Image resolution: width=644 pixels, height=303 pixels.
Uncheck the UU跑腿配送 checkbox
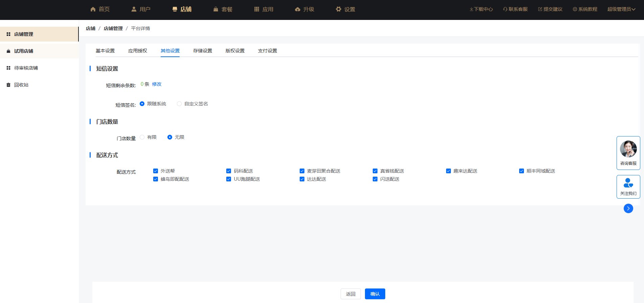229,179
